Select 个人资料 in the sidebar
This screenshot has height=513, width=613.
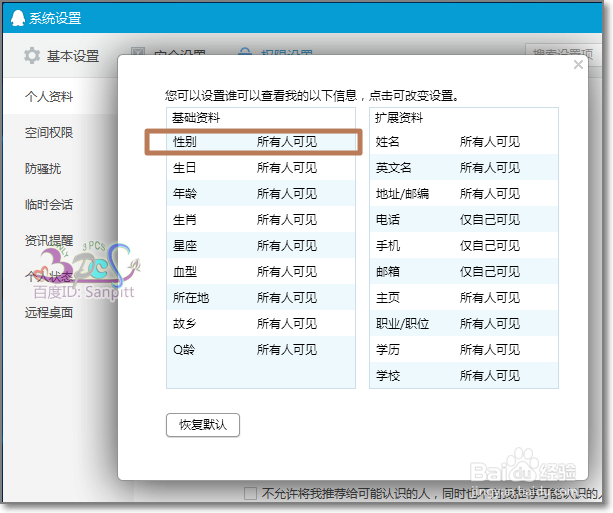[49, 96]
